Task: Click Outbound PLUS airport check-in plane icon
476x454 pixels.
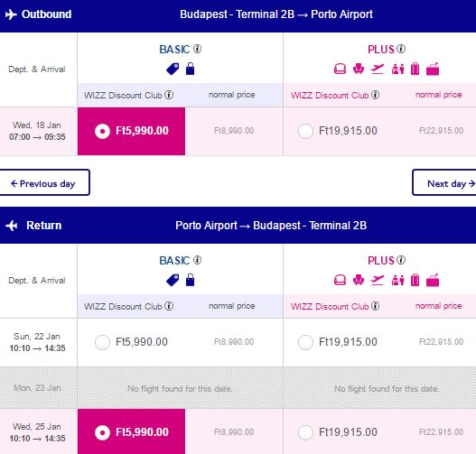Action: coord(378,69)
